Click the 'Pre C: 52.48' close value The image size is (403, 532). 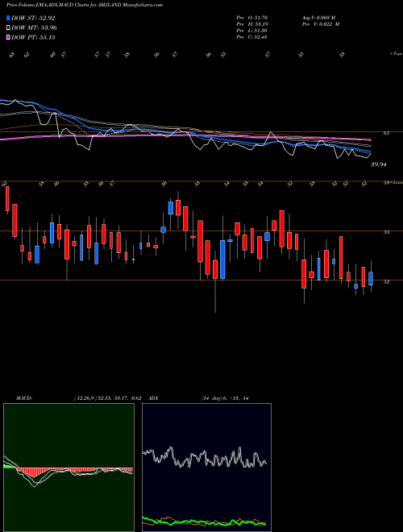252,37
